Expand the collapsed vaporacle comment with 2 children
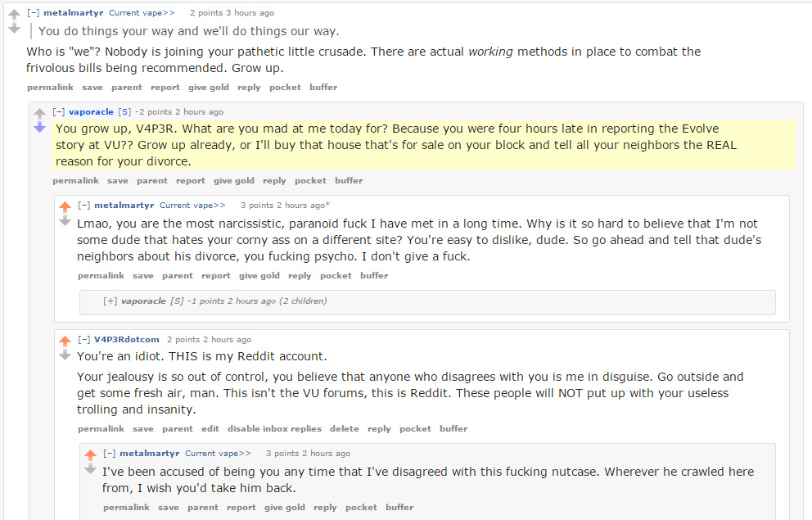Viewport: 812px width, 520px height. pyautogui.click(x=110, y=301)
